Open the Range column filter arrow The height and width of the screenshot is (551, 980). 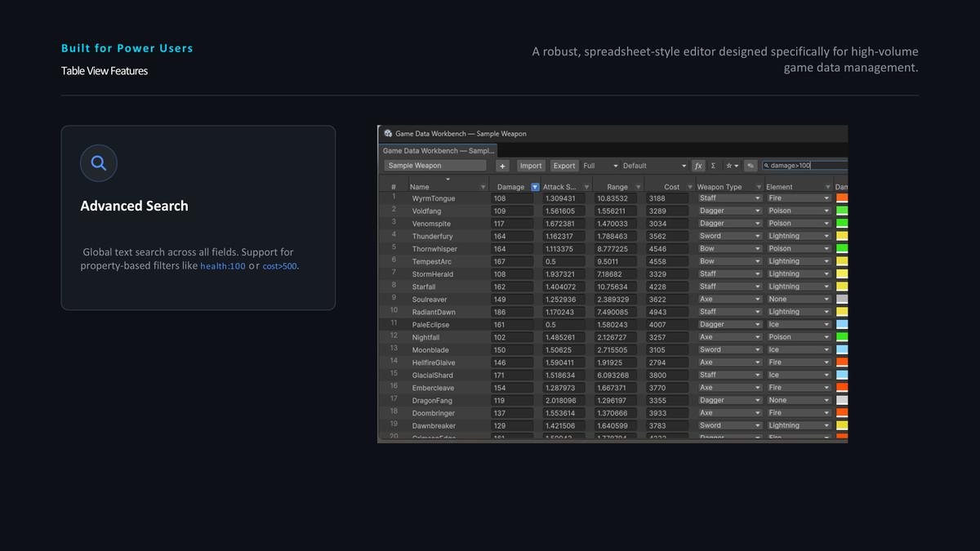[x=639, y=187]
